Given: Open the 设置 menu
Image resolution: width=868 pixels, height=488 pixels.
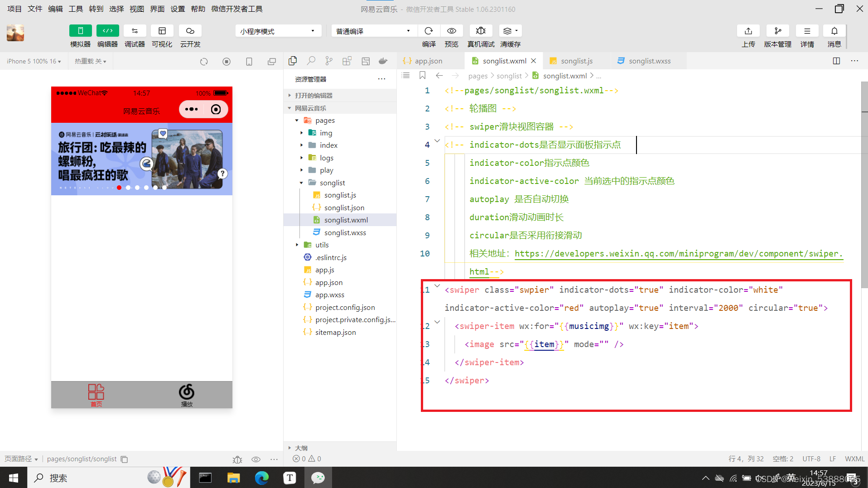Looking at the screenshot, I should [x=178, y=9].
